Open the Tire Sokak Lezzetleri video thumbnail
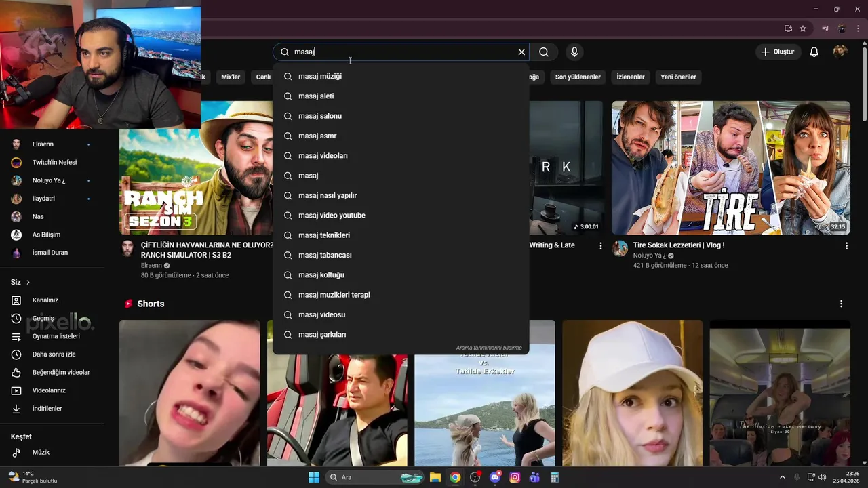This screenshot has width=868, height=488. tap(731, 168)
